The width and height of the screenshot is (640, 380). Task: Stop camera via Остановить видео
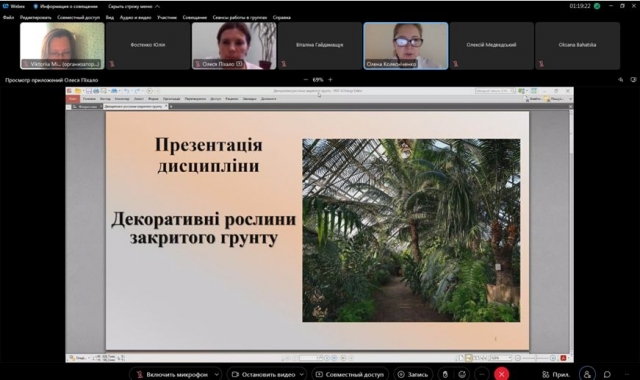tap(263, 374)
